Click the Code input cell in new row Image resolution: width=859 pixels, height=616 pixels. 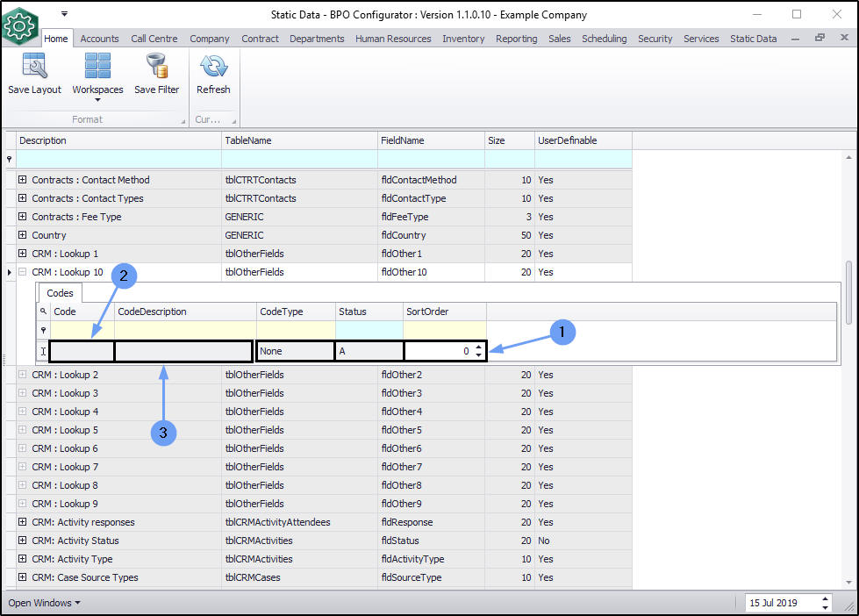(x=82, y=351)
